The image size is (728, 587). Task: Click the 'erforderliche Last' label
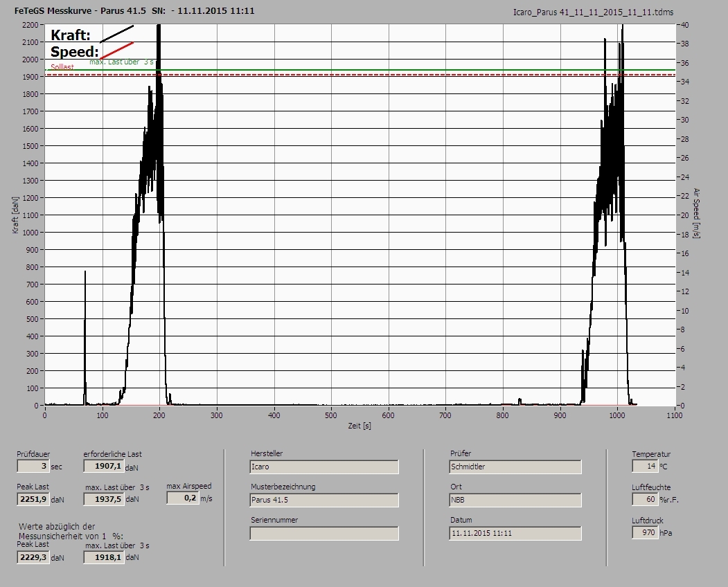(113, 454)
